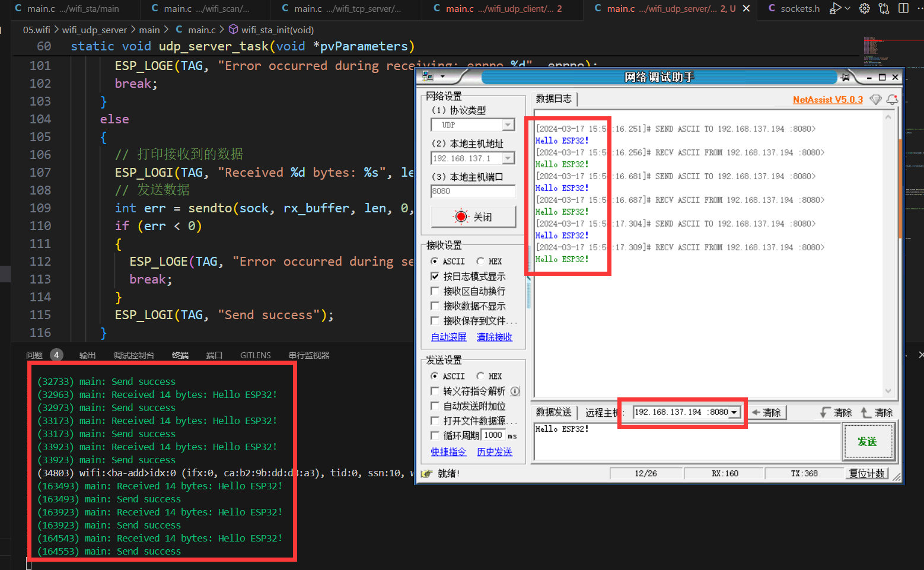Enable the 接收区自动换行 checkbox

coord(435,291)
